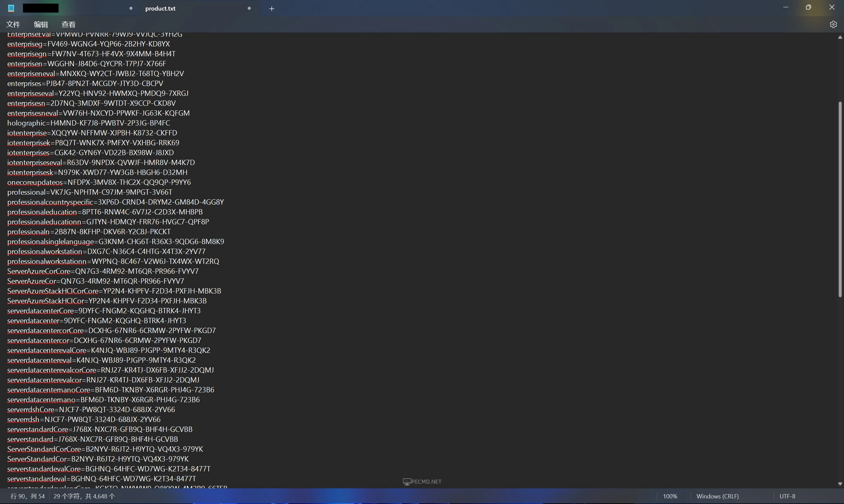Click the iotenterprises=CGK42 line
Image resolution: width=844 pixels, height=504 pixels.
[90, 153]
